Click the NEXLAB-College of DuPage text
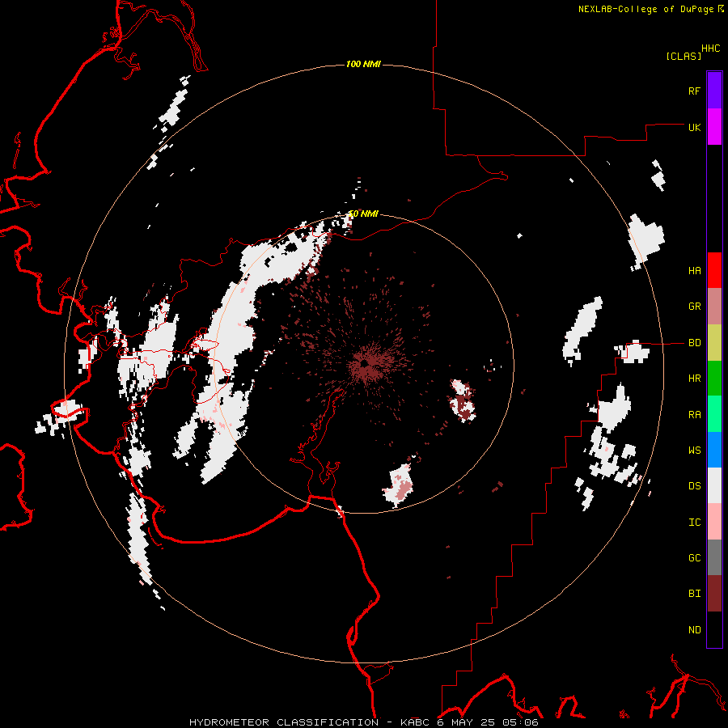The image size is (728, 728). tap(645, 9)
